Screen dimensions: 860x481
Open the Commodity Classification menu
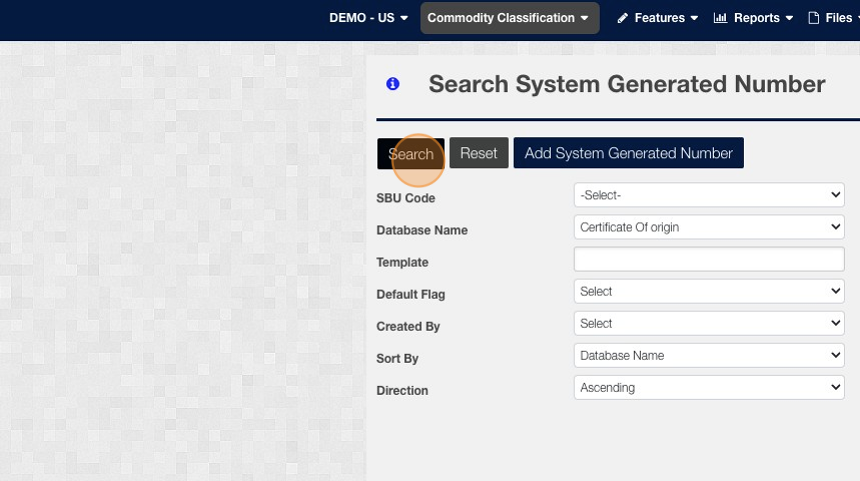(510, 18)
